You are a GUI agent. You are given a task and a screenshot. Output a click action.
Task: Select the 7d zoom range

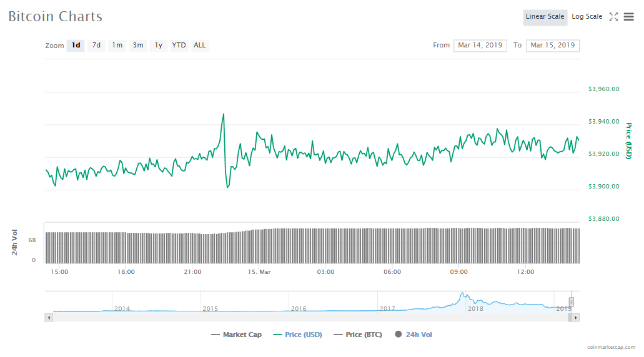click(x=96, y=46)
